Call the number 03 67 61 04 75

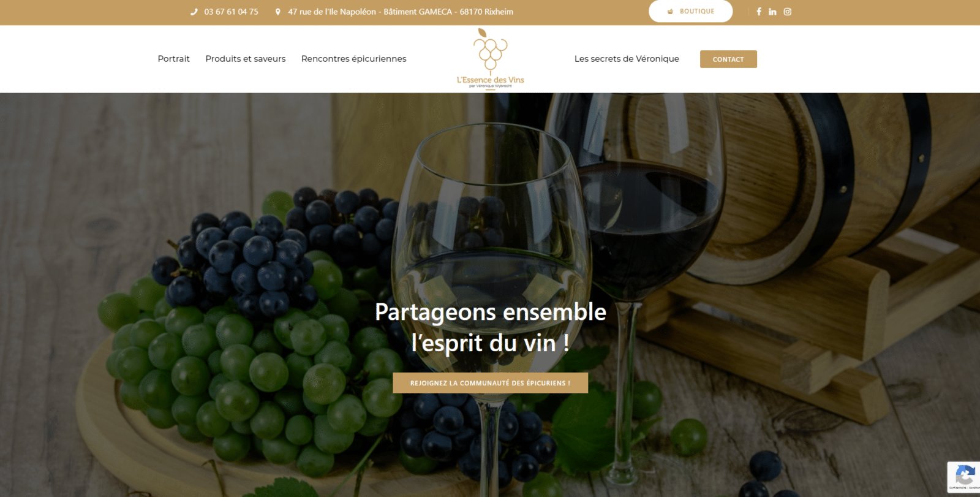point(231,12)
